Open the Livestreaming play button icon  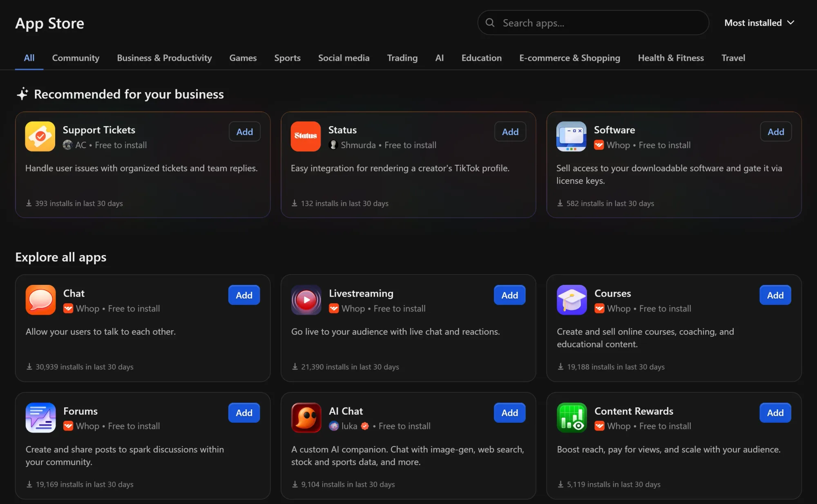tap(306, 300)
